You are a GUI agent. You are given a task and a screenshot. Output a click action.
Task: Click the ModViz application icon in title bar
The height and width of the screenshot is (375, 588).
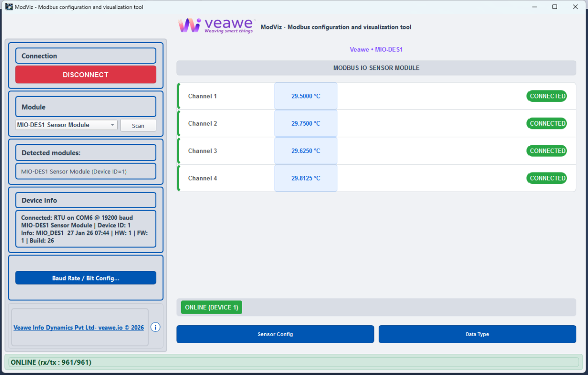click(x=8, y=7)
